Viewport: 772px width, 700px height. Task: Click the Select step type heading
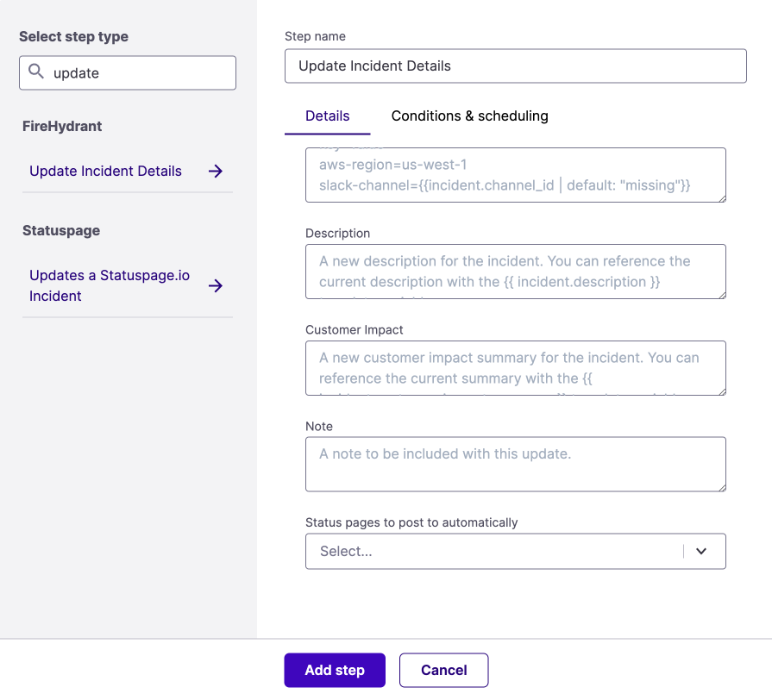(74, 37)
